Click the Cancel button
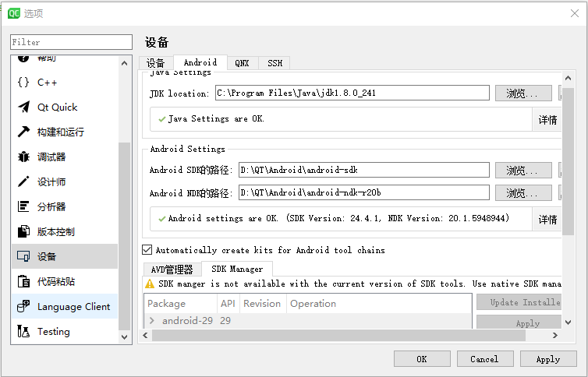Viewport: 588px width, 377px height. (x=485, y=359)
